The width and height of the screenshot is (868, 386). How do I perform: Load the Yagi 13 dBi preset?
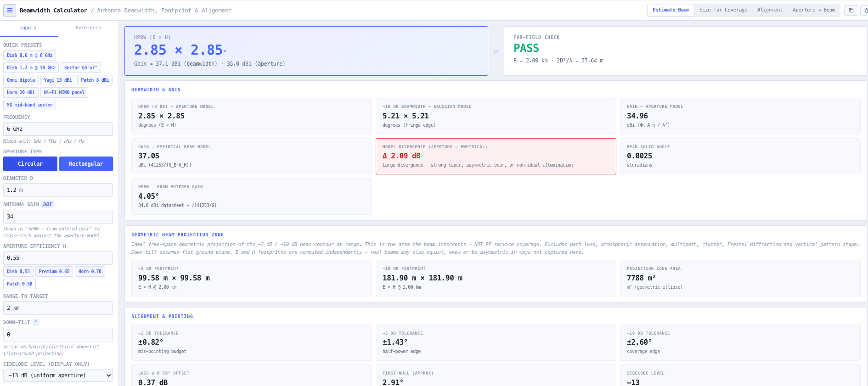tap(58, 80)
